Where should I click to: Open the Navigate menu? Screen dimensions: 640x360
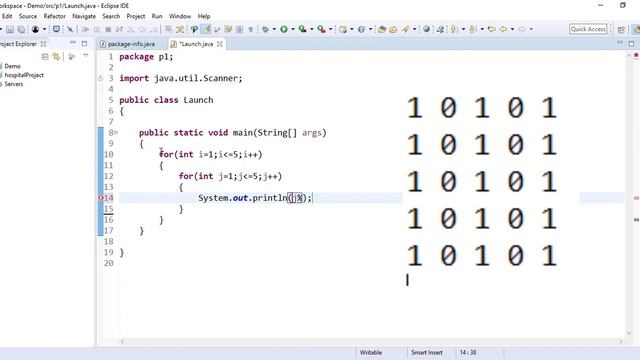[x=84, y=16]
